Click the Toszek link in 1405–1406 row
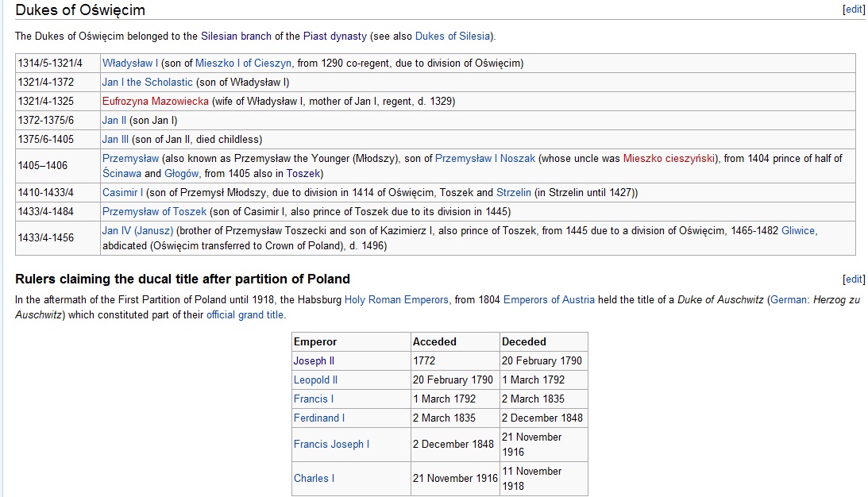The height and width of the screenshot is (497, 868). pyautogui.click(x=303, y=173)
